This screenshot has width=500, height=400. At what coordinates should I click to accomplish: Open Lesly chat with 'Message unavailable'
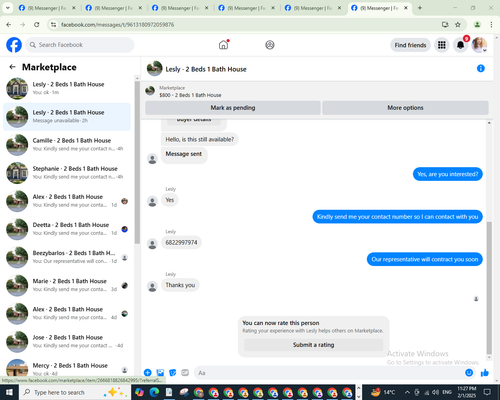67,117
